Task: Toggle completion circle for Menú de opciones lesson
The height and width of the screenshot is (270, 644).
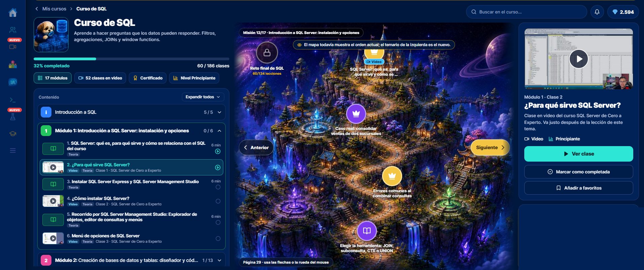Action: [x=218, y=239]
